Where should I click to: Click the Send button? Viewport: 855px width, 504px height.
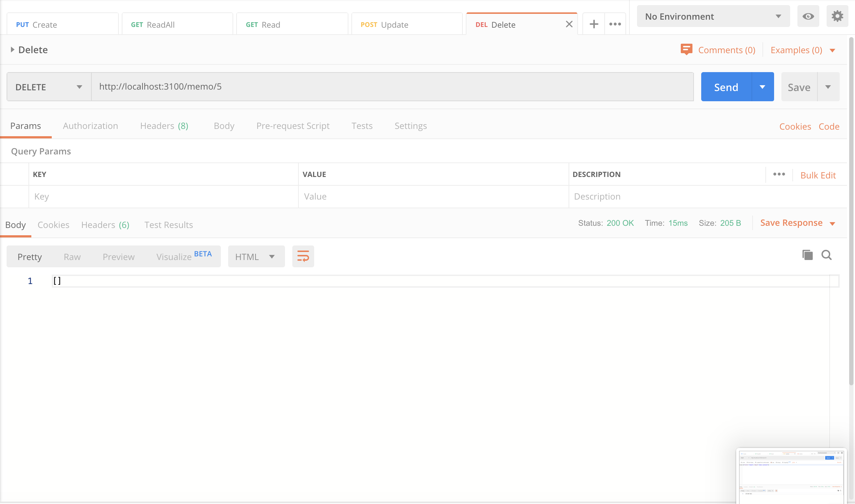pyautogui.click(x=726, y=87)
